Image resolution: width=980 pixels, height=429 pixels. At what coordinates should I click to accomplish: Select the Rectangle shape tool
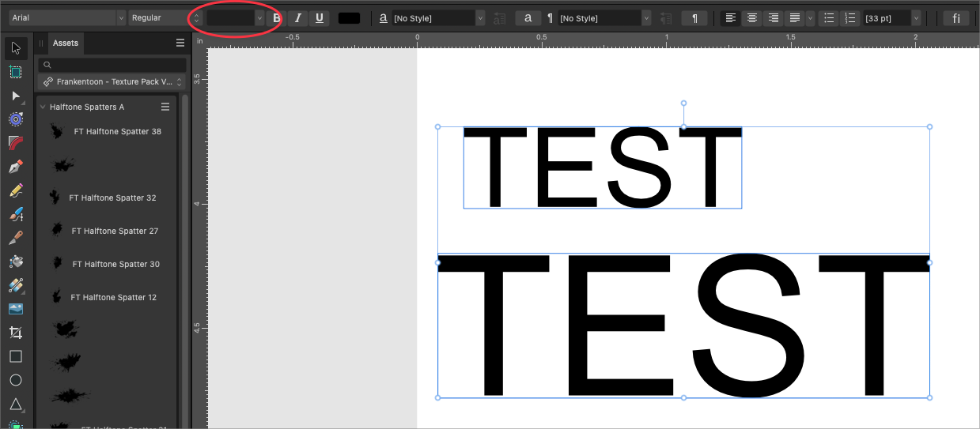tap(16, 356)
